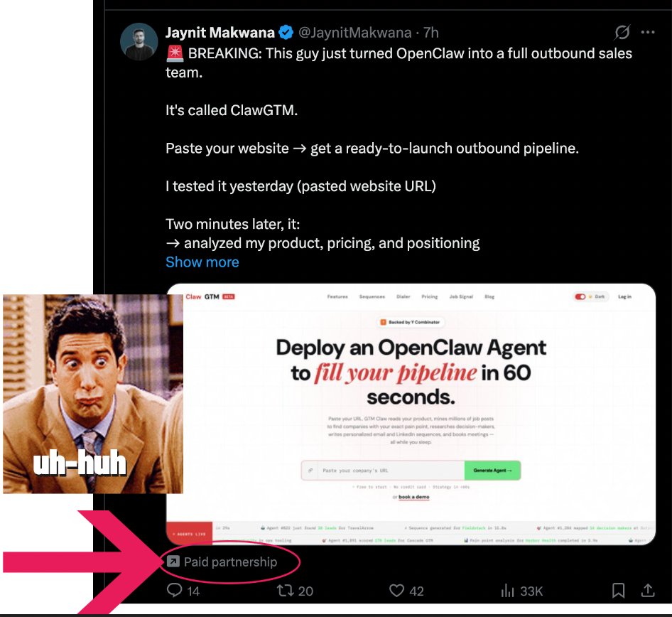Open Sequences tab in the preview
This screenshot has height=617, width=672.
click(x=372, y=296)
